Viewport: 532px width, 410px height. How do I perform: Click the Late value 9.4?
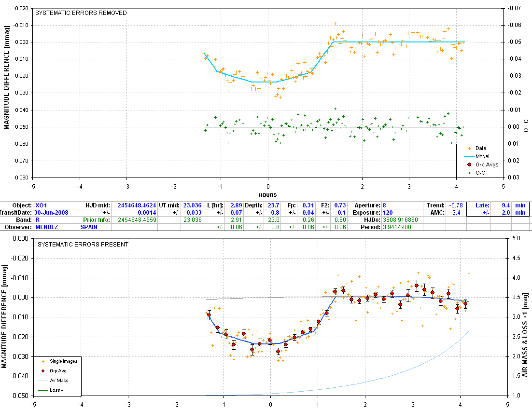click(x=506, y=205)
